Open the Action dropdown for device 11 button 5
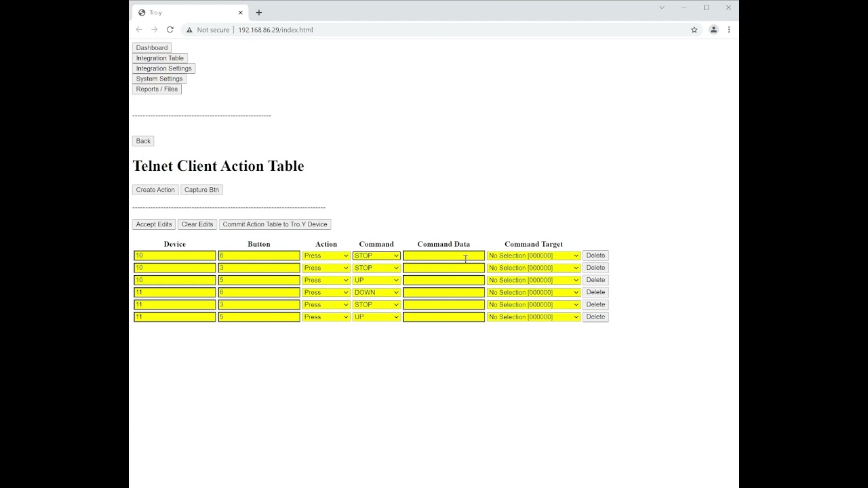This screenshot has width=868, height=488. [x=326, y=317]
